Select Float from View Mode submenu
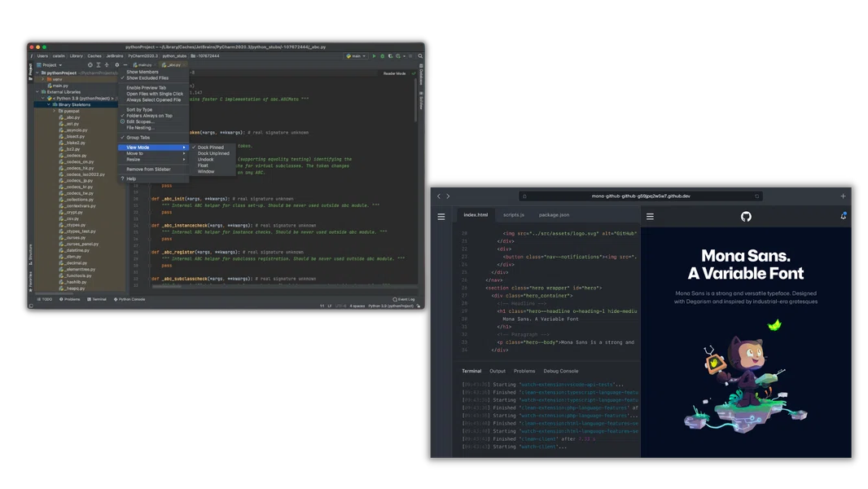 pyautogui.click(x=203, y=165)
